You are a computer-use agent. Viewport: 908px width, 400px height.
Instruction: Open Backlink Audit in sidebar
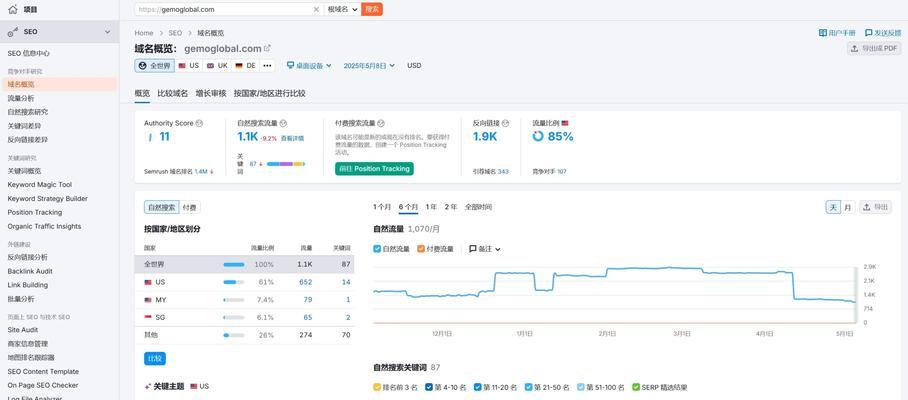pyautogui.click(x=30, y=271)
